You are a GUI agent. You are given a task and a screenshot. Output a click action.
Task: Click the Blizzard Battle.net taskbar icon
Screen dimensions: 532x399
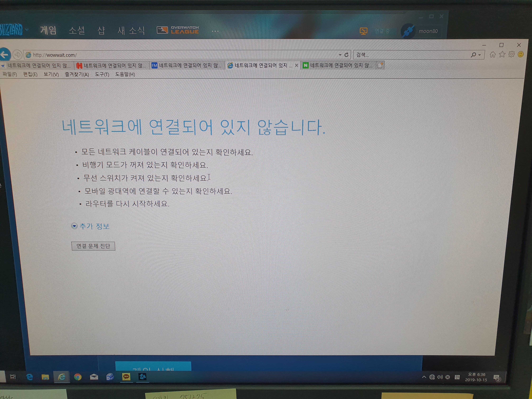(x=143, y=377)
